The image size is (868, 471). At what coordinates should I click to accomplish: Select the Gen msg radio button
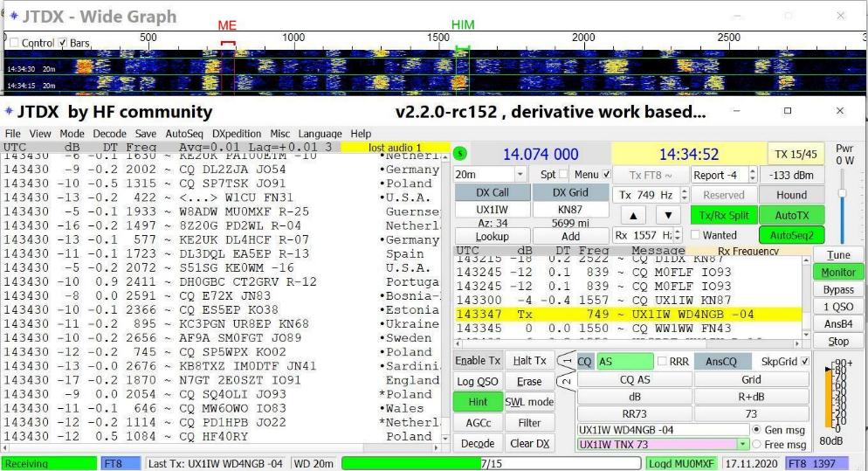(x=756, y=429)
